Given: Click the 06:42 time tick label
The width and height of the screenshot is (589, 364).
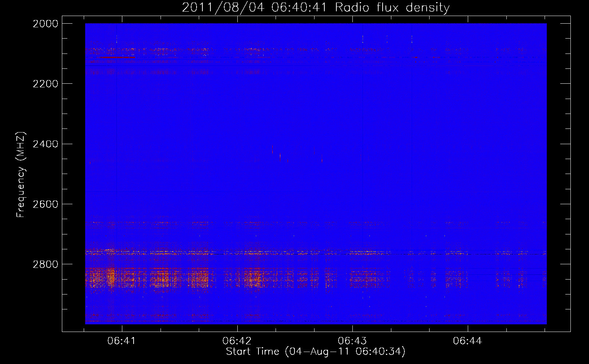Looking at the screenshot, I should pos(237,341).
